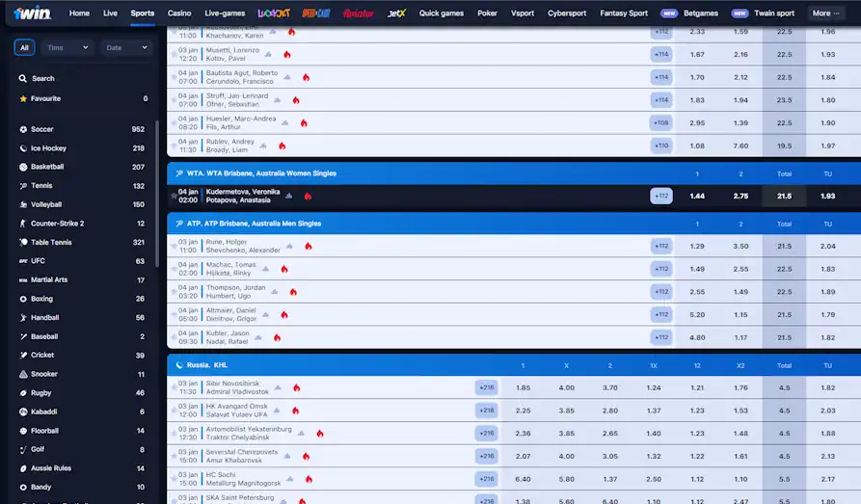861x504 pixels.
Task: Select the Cricket icon
Action: [23, 356]
